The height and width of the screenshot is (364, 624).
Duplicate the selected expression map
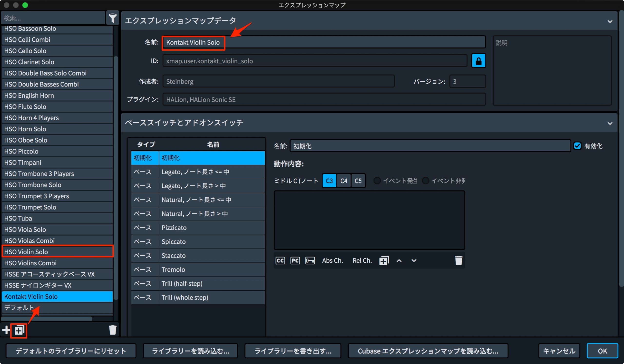19,330
